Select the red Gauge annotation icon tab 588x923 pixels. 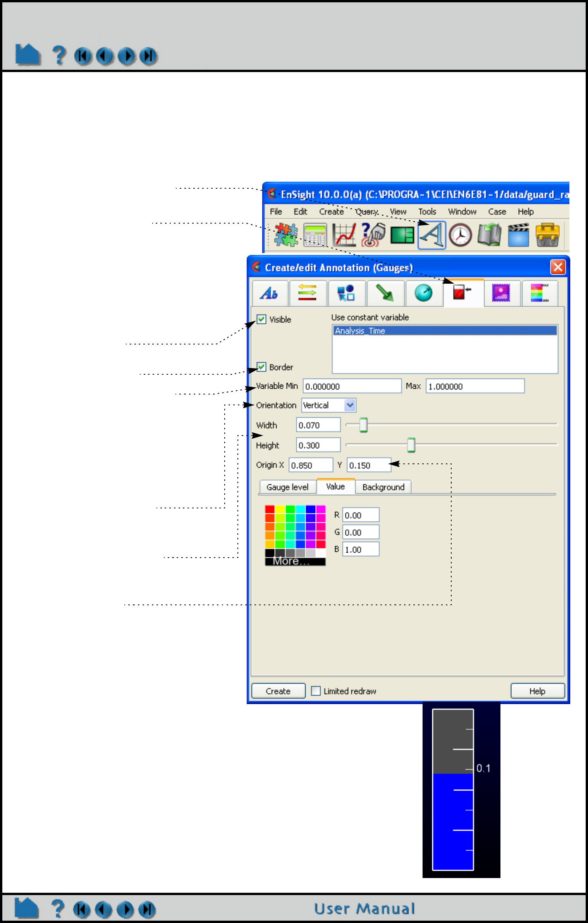[463, 293]
